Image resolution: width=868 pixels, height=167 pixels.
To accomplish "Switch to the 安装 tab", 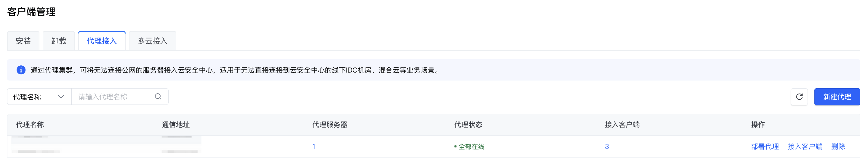I will coord(23,41).
